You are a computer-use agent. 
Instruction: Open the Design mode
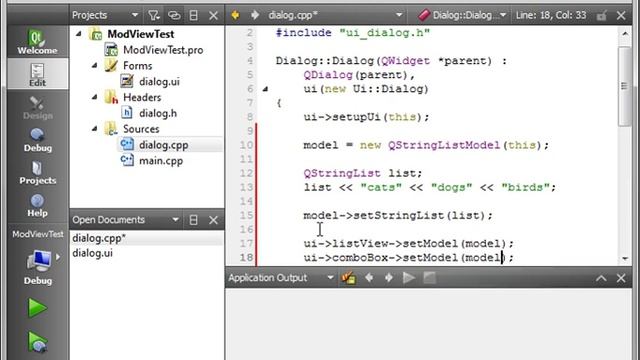coord(37,107)
